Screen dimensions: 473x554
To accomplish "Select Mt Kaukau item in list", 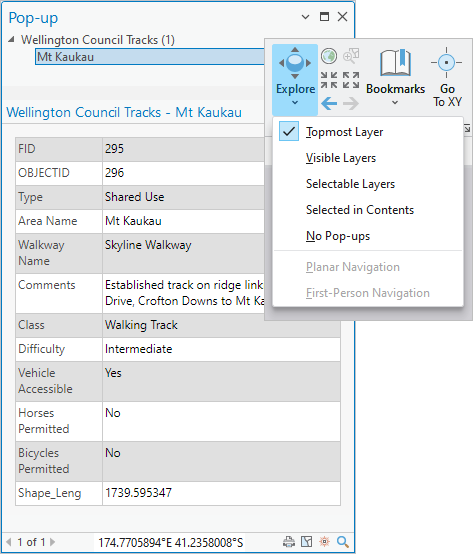I will 150,57.
